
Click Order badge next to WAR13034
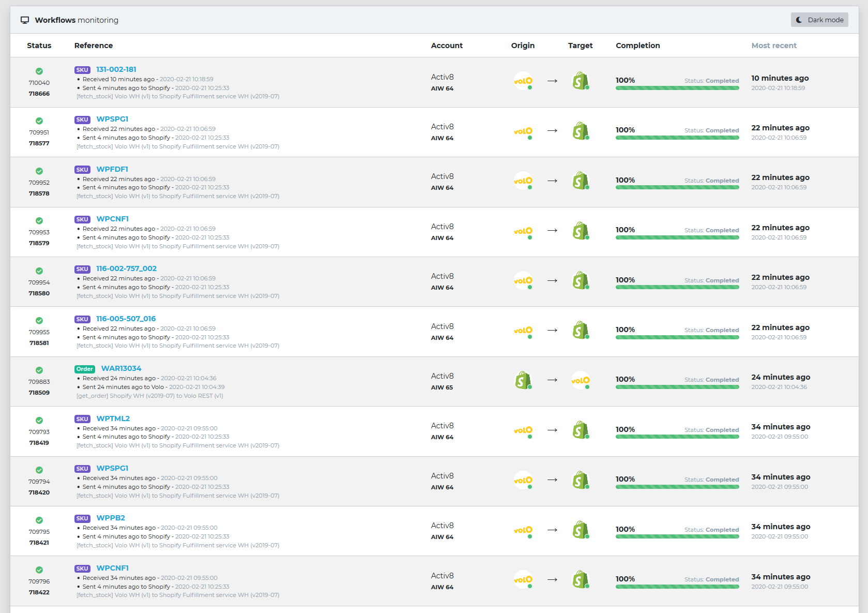point(85,369)
